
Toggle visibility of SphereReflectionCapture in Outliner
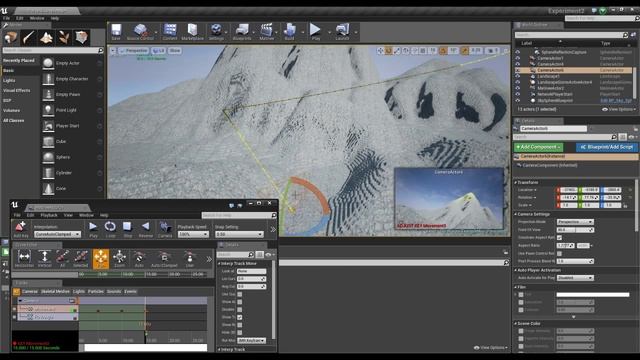518,52
